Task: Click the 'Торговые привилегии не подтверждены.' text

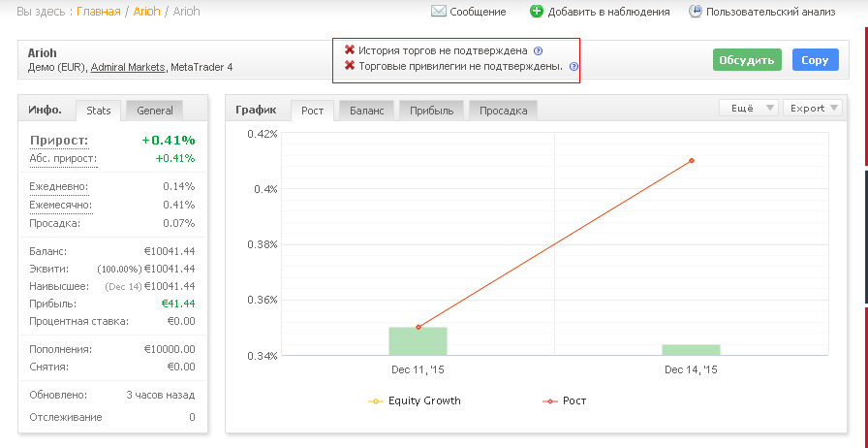Action: [460, 67]
